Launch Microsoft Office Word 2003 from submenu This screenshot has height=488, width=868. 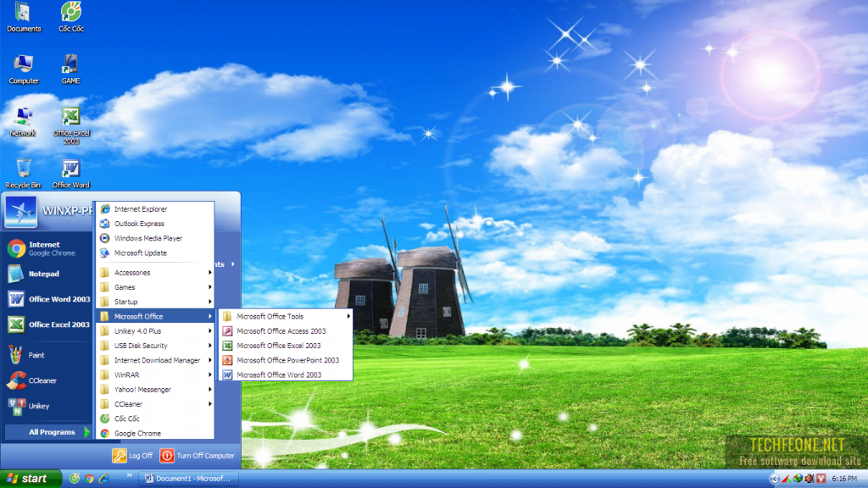point(286,375)
